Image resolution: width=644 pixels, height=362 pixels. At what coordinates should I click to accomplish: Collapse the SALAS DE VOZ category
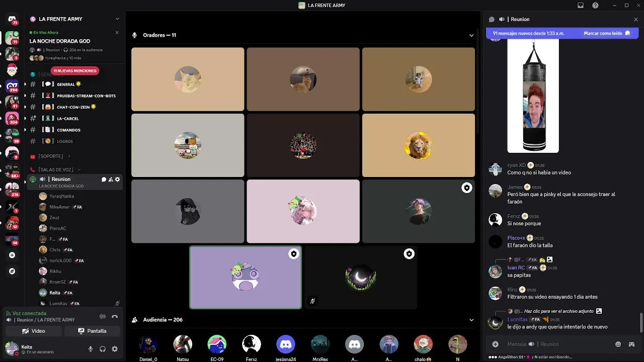tap(55, 170)
